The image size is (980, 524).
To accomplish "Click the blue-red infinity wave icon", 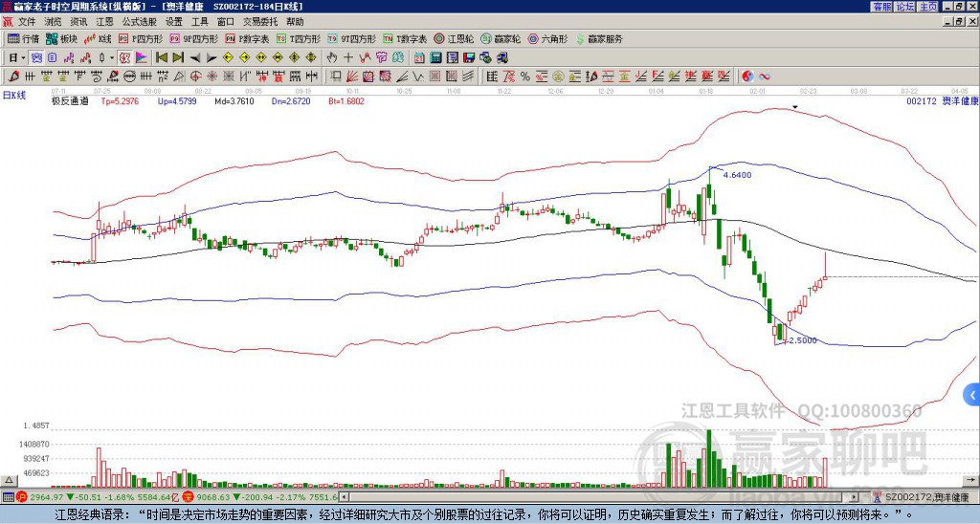I will [764, 76].
